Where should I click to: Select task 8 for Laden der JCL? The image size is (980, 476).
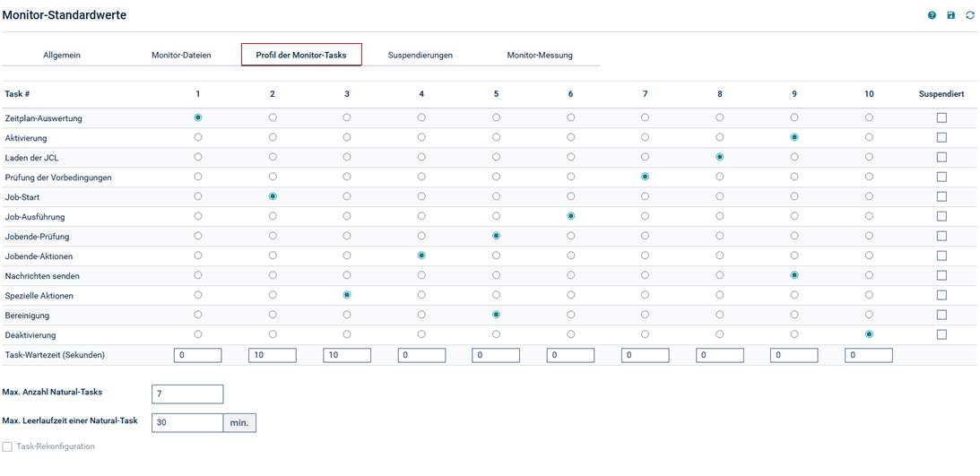coord(719,157)
